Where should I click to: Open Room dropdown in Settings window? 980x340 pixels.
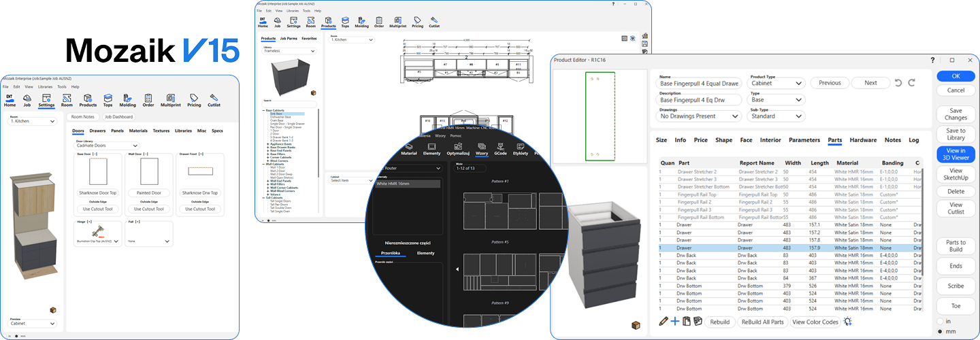[x=33, y=121]
